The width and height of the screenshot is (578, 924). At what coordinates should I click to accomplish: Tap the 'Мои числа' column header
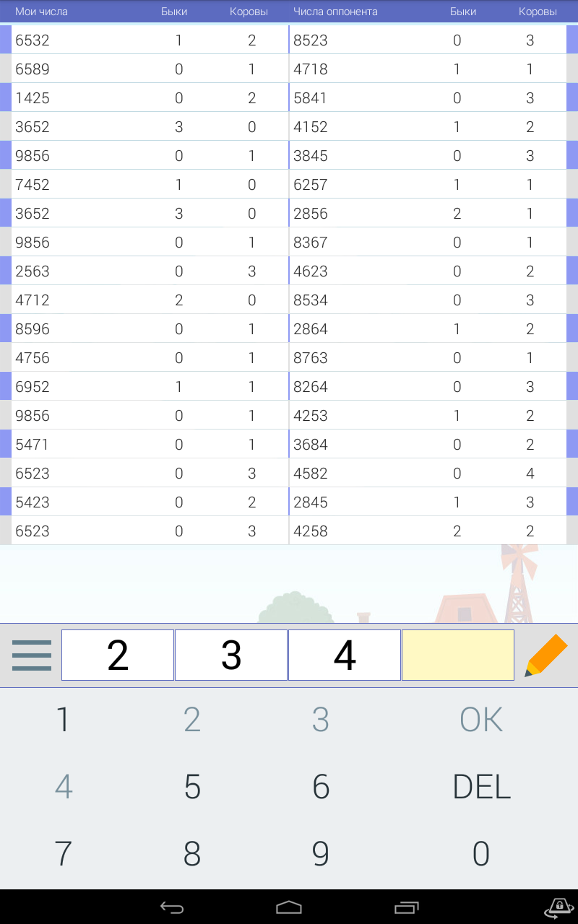pyautogui.click(x=41, y=12)
